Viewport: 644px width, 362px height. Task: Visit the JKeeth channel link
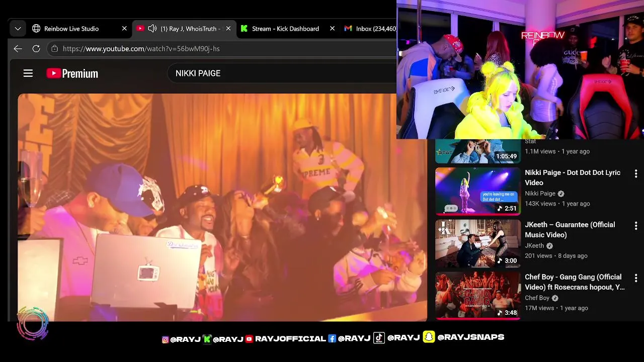coord(534,246)
